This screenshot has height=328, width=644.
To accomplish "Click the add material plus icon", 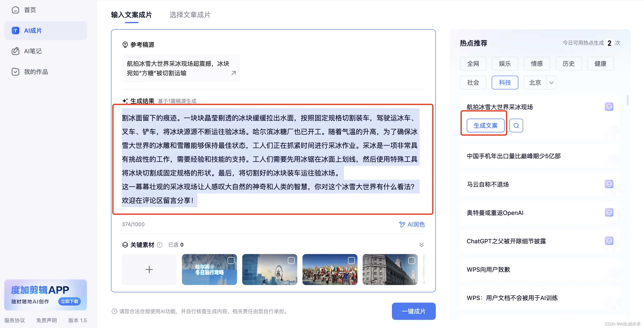I will click(x=149, y=269).
